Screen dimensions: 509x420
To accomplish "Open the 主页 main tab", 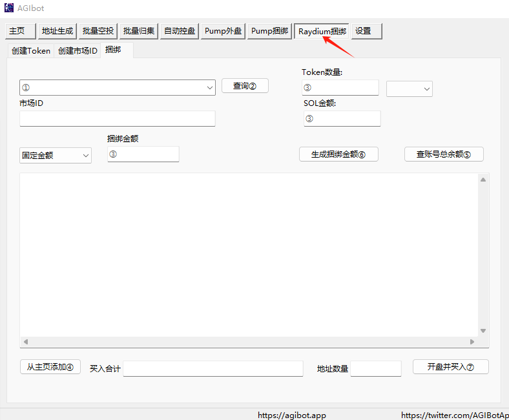I will 21,31.
